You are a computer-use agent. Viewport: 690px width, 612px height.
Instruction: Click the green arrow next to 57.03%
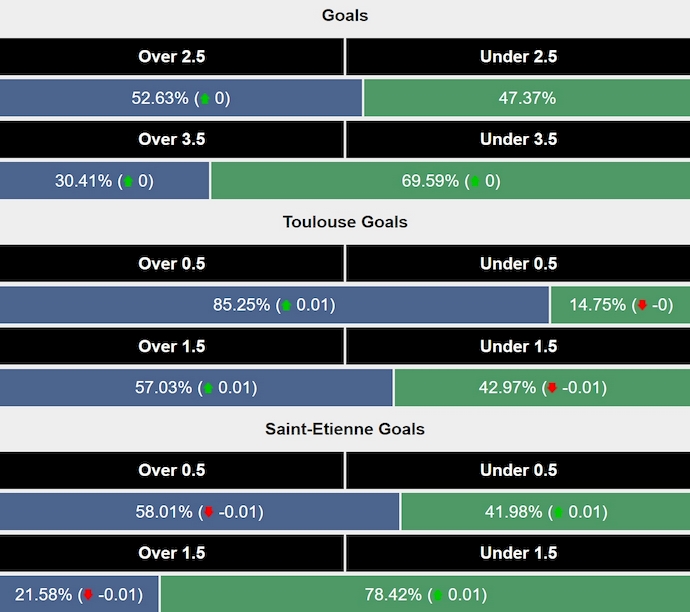pos(209,388)
